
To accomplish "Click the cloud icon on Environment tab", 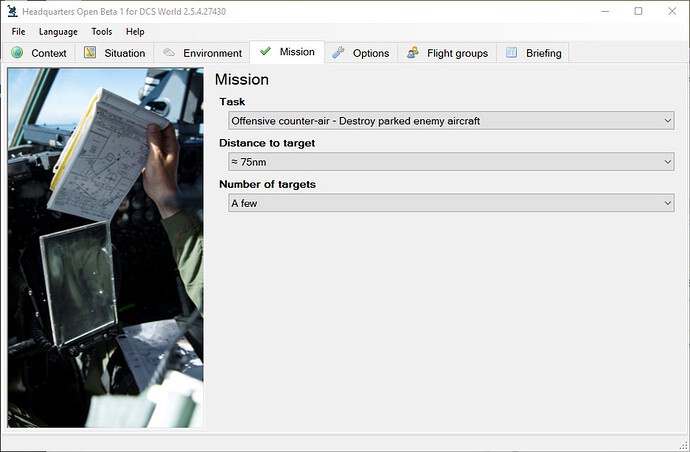I will point(169,53).
